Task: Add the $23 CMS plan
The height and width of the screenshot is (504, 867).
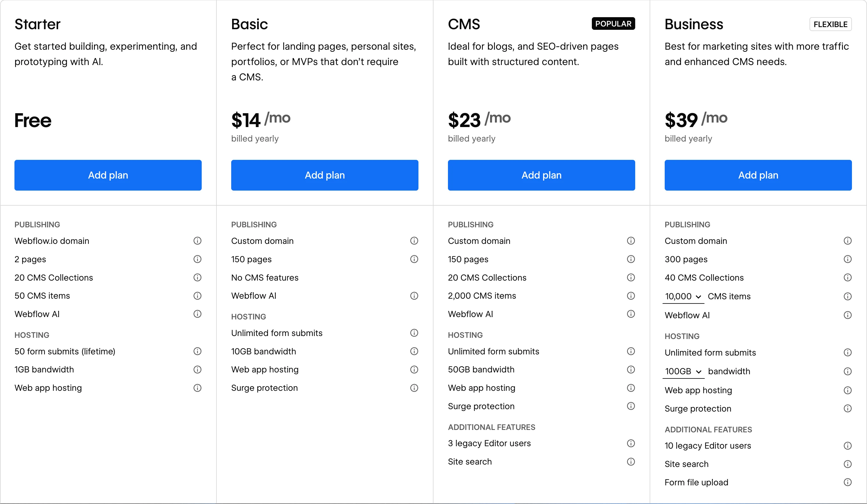Action: click(542, 175)
